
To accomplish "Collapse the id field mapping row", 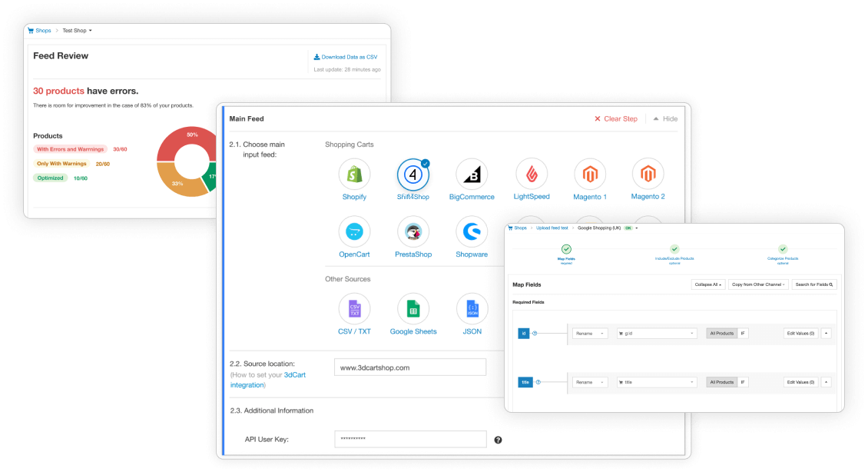I will tap(827, 334).
